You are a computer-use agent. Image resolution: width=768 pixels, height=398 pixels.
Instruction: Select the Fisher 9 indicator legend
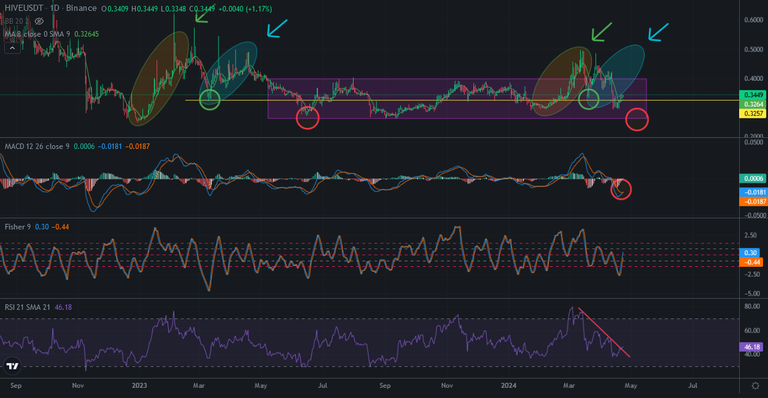(x=18, y=227)
